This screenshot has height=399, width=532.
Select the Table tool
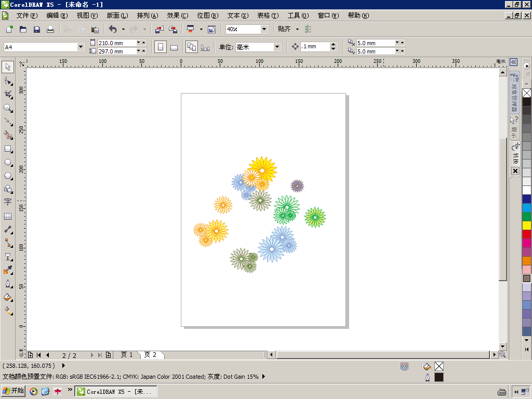pyautogui.click(x=8, y=216)
